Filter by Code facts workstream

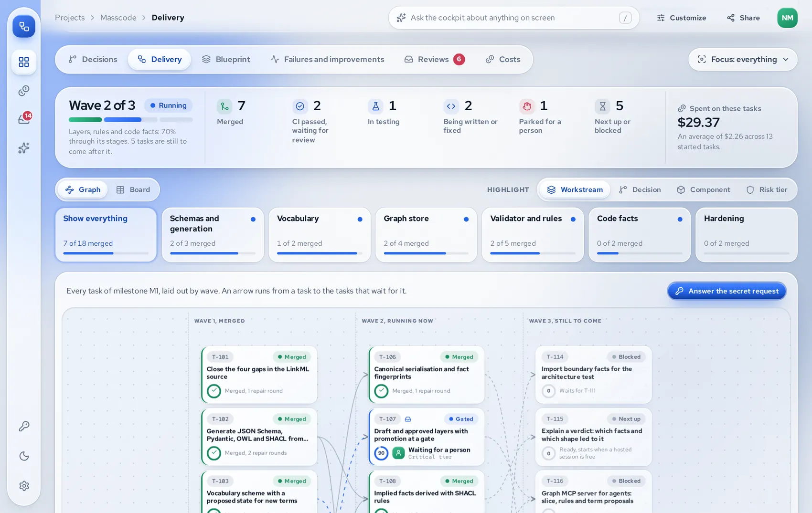pyautogui.click(x=640, y=234)
